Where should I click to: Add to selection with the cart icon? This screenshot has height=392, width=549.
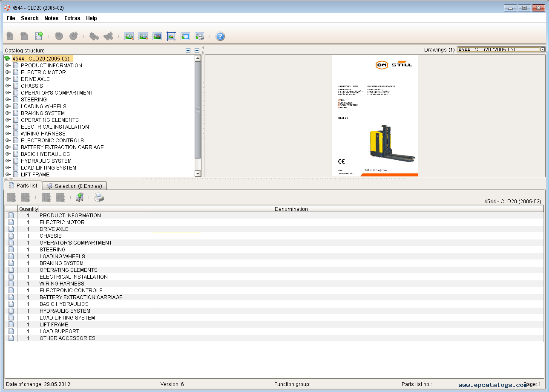click(80, 197)
